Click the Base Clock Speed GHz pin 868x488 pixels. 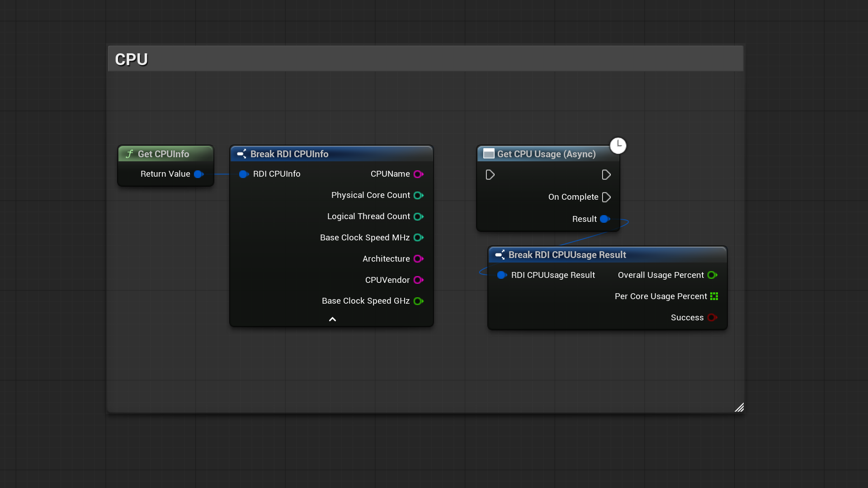[418, 301]
